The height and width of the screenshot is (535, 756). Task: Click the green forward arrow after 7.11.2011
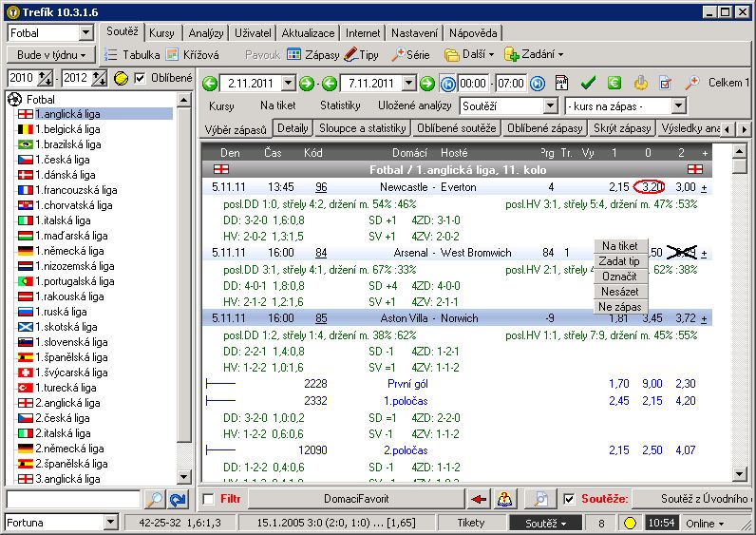pos(427,84)
